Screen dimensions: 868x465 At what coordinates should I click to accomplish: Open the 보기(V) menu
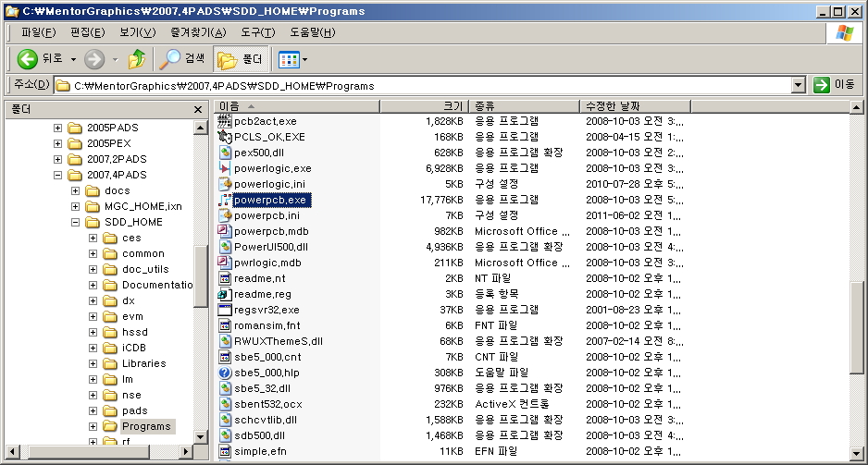coord(137,32)
